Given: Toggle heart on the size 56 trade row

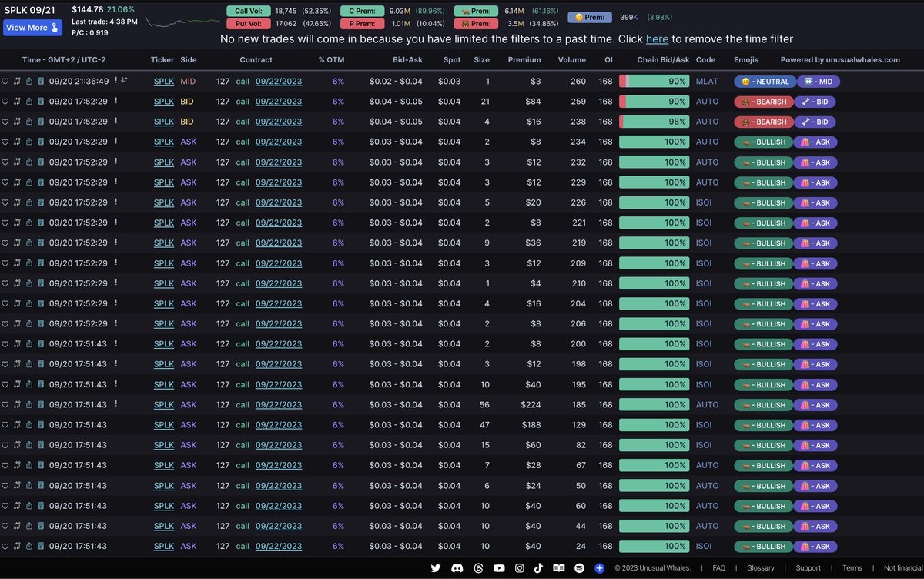Looking at the screenshot, I should [5, 405].
